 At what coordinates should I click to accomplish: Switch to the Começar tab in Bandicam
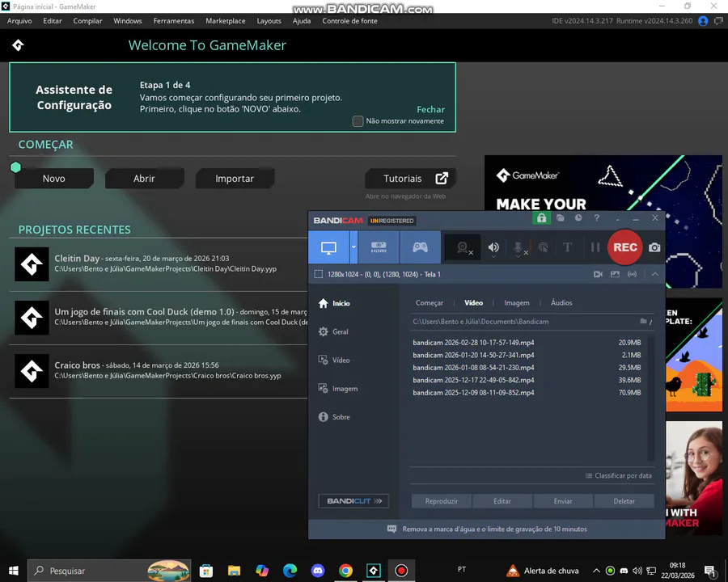pyautogui.click(x=429, y=302)
